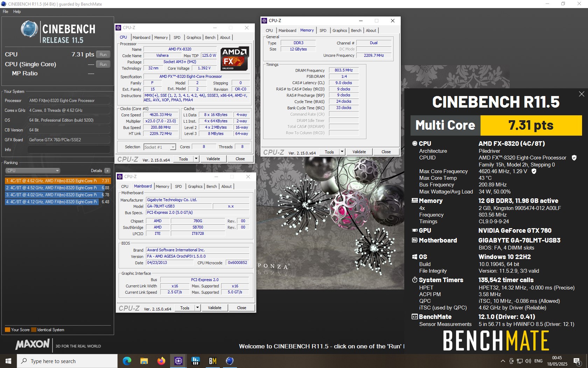Click the yellow 7.31 pts score banner
This screenshot has width=588, height=368.
[531, 125]
